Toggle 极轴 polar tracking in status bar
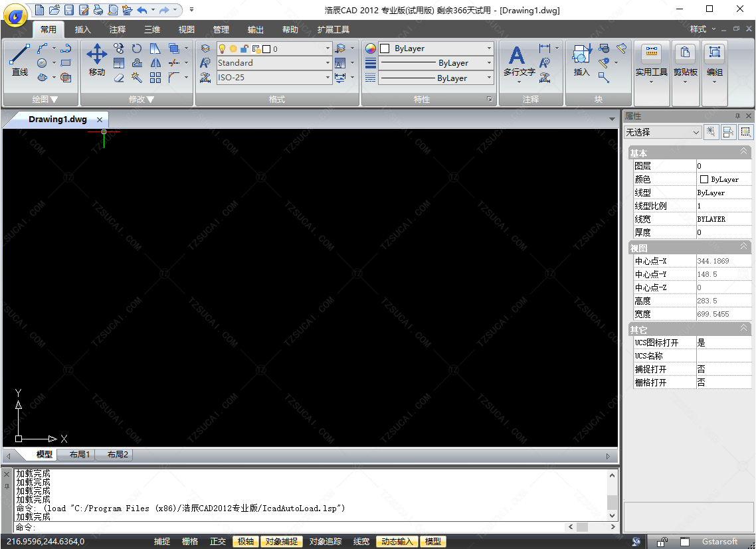Screen dimensions: 756x549 point(246,542)
